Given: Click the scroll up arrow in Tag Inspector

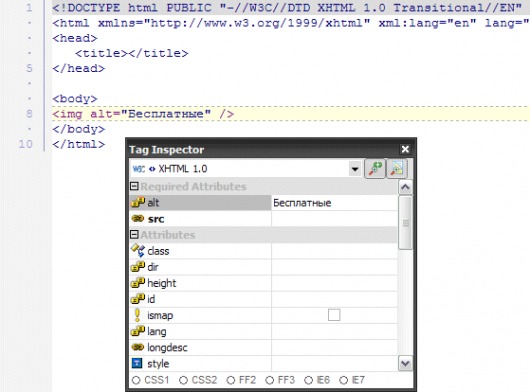Looking at the screenshot, I should coord(405,187).
